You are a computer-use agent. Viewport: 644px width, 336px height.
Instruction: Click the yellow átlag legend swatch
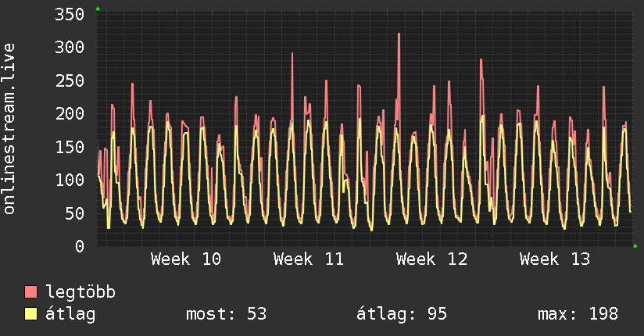point(30,313)
